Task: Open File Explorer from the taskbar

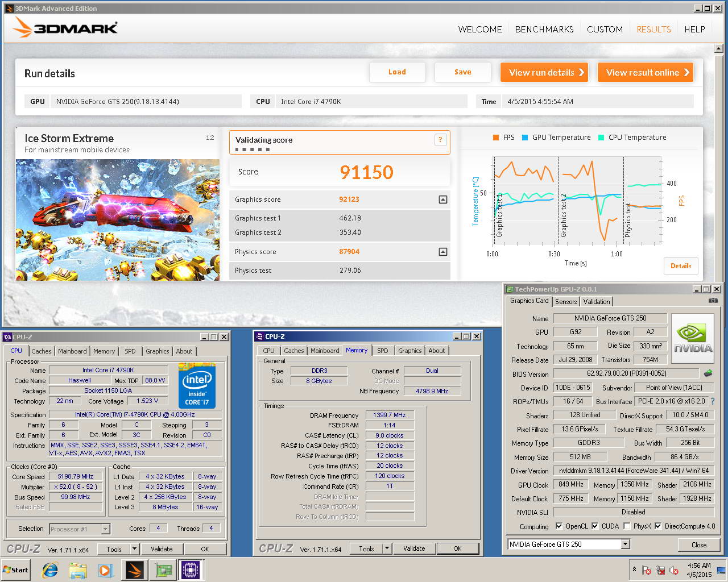Action: pos(78,569)
